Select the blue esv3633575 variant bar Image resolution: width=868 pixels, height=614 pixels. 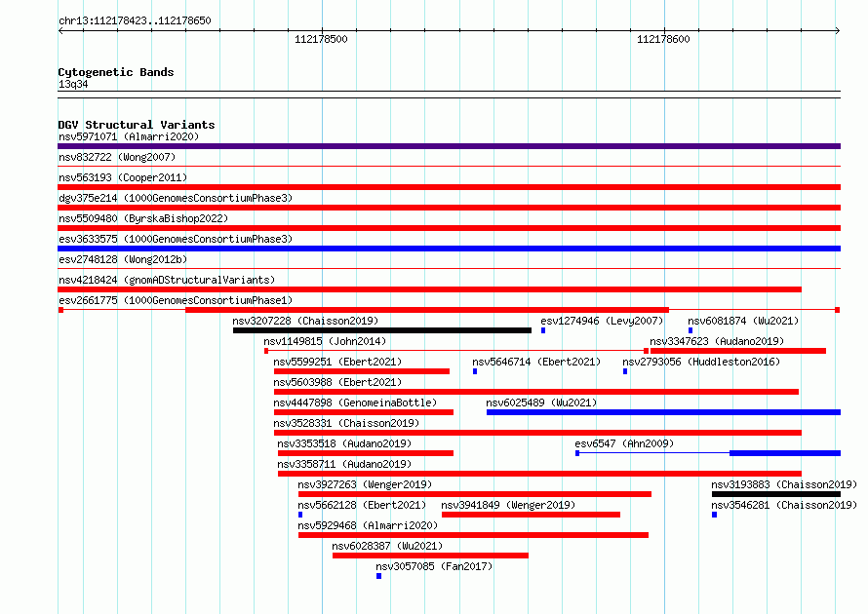[449, 249]
